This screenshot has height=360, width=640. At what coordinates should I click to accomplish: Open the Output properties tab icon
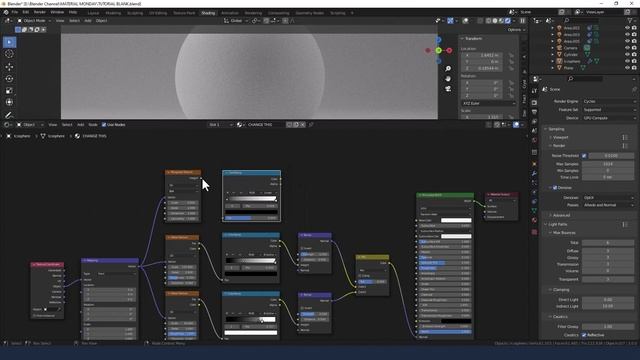tap(534, 112)
